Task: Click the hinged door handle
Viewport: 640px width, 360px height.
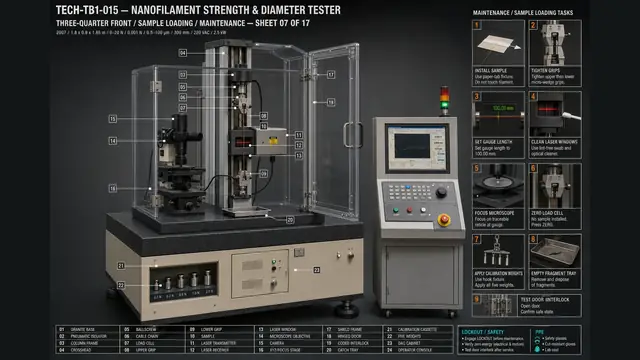Action: pos(353,135)
